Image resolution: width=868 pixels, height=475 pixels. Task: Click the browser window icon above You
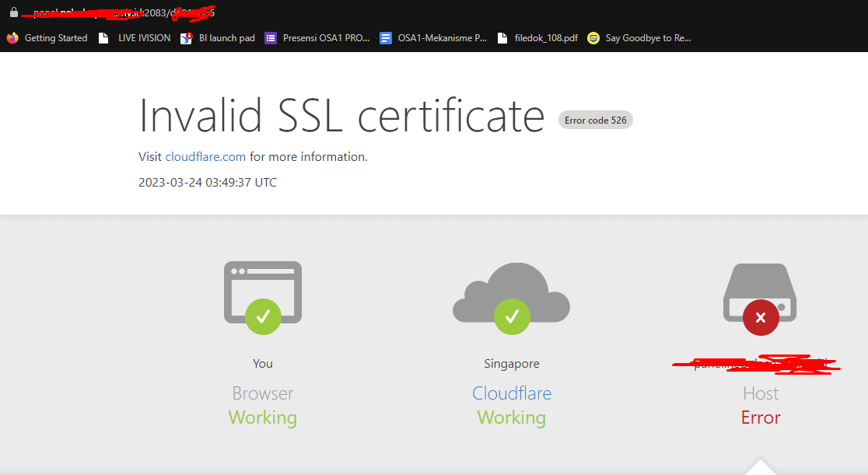(x=263, y=292)
